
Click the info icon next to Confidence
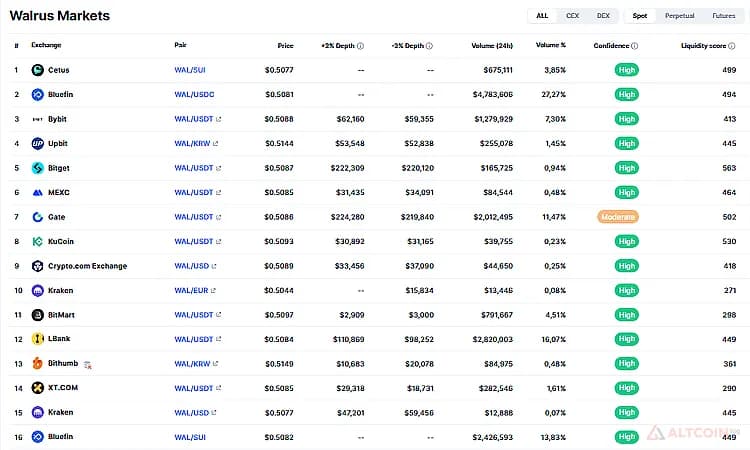coord(634,46)
